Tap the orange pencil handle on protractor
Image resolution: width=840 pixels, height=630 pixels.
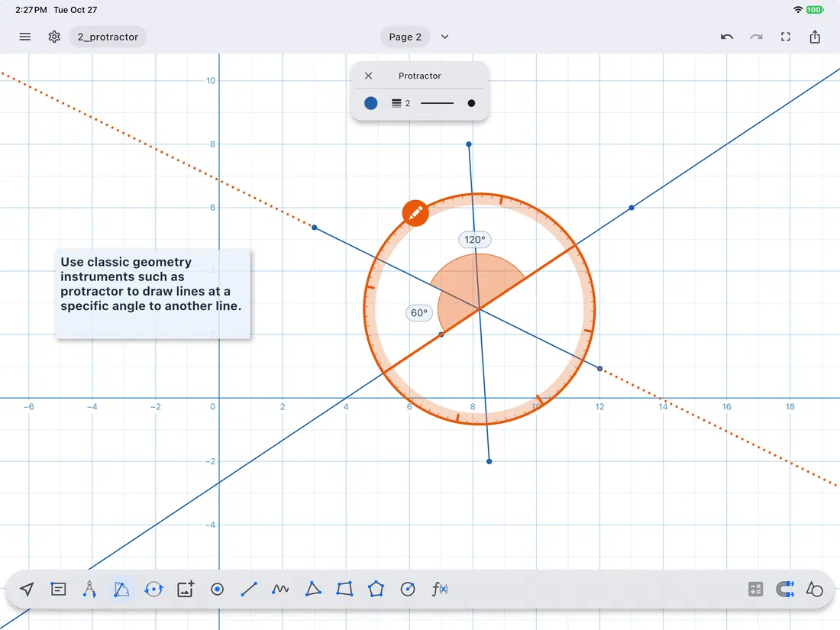[x=415, y=213]
